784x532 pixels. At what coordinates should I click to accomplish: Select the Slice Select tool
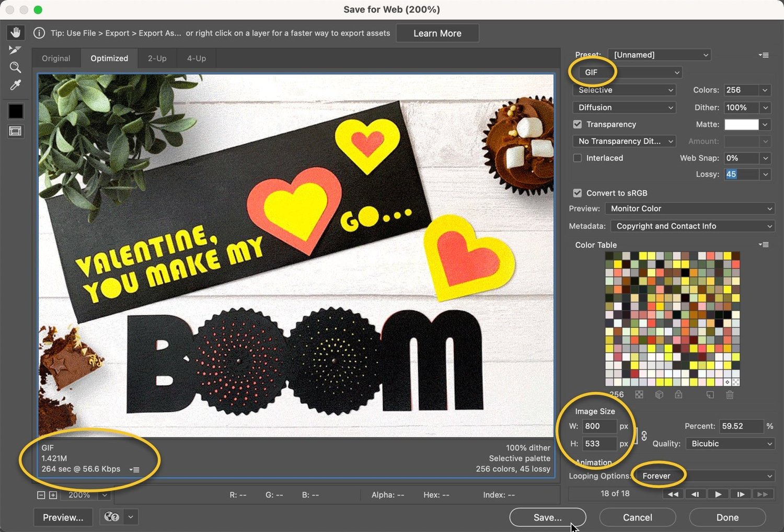[x=15, y=50]
